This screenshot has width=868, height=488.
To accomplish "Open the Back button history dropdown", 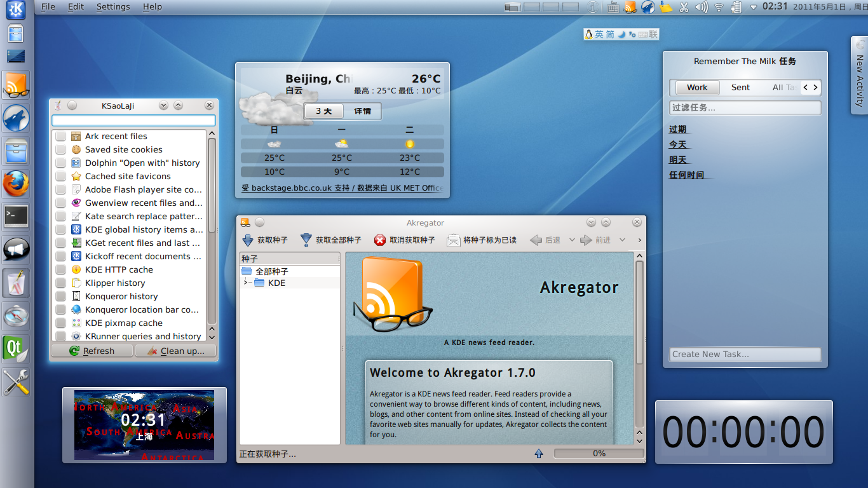I will pyautogui.click(x=572, y=240).
